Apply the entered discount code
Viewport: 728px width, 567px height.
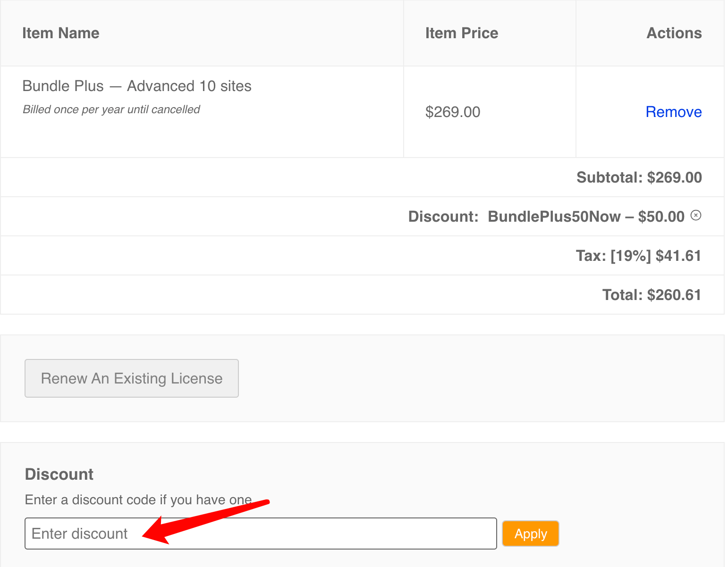point(530,534)
